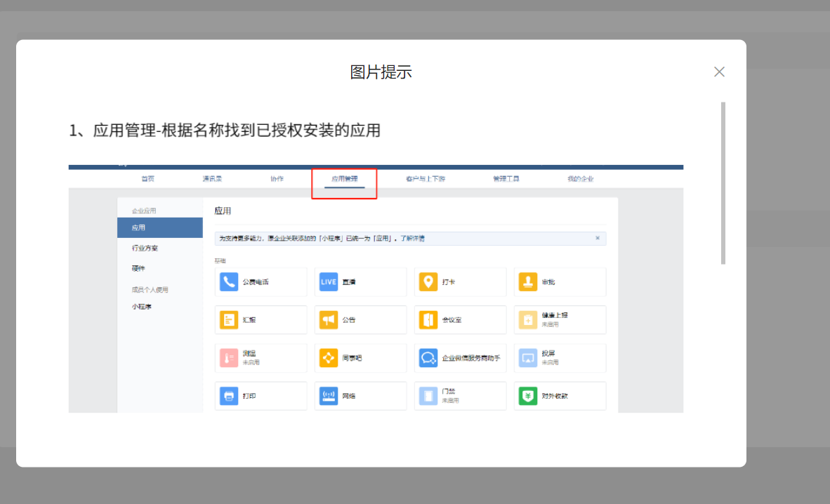Click the 公费电话 phone icon

click(229, 282)
